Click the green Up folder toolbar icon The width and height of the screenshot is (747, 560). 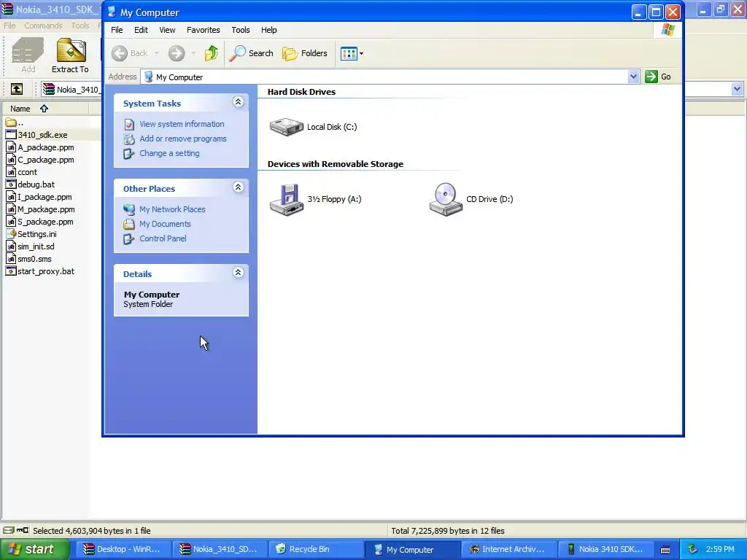211,53
